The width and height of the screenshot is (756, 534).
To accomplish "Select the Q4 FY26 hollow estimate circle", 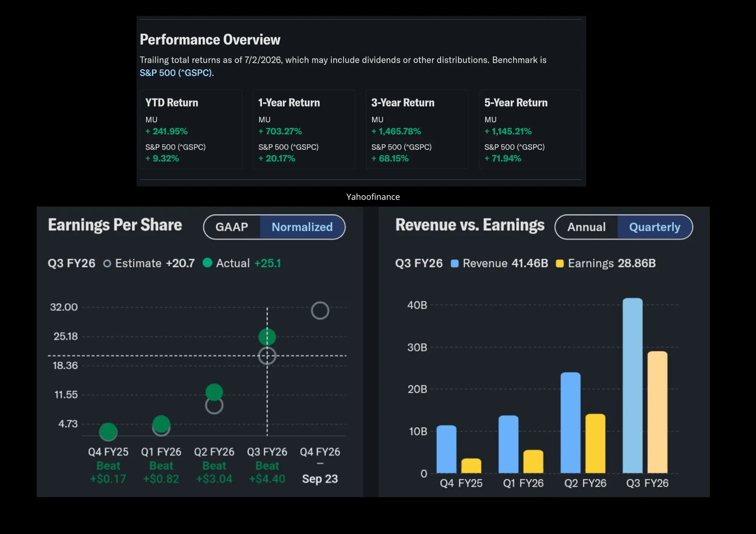I will point(320,310).
